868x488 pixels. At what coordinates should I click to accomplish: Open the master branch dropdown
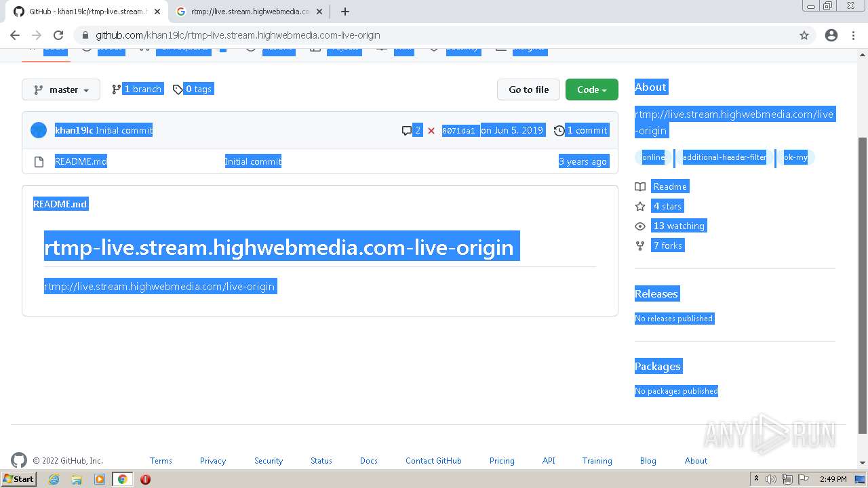[x=61, y=89]
